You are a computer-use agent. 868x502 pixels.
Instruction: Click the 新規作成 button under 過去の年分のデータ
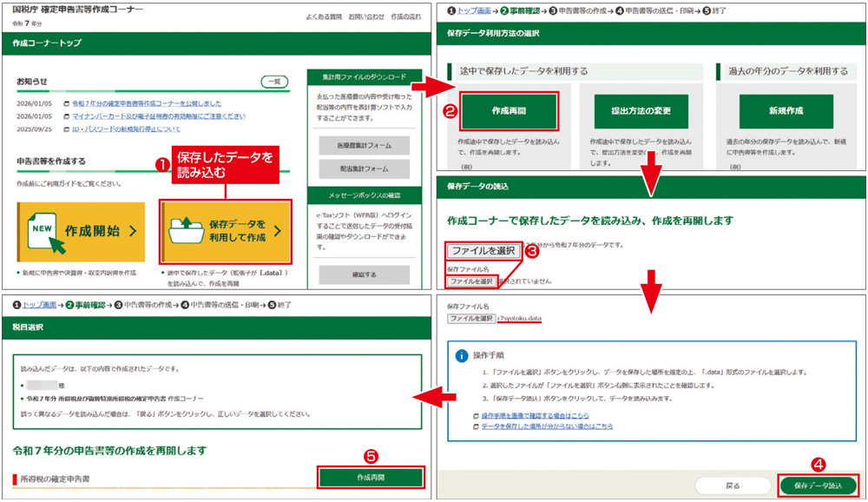(786, 111)
